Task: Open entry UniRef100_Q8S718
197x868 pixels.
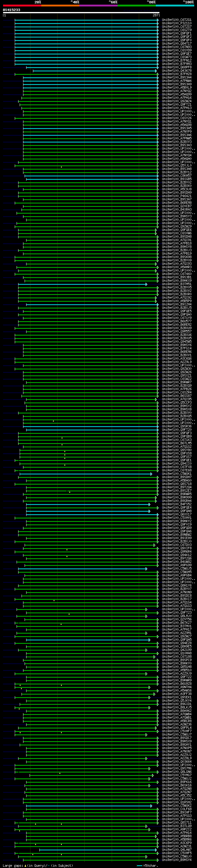Action: coord(177,484)
